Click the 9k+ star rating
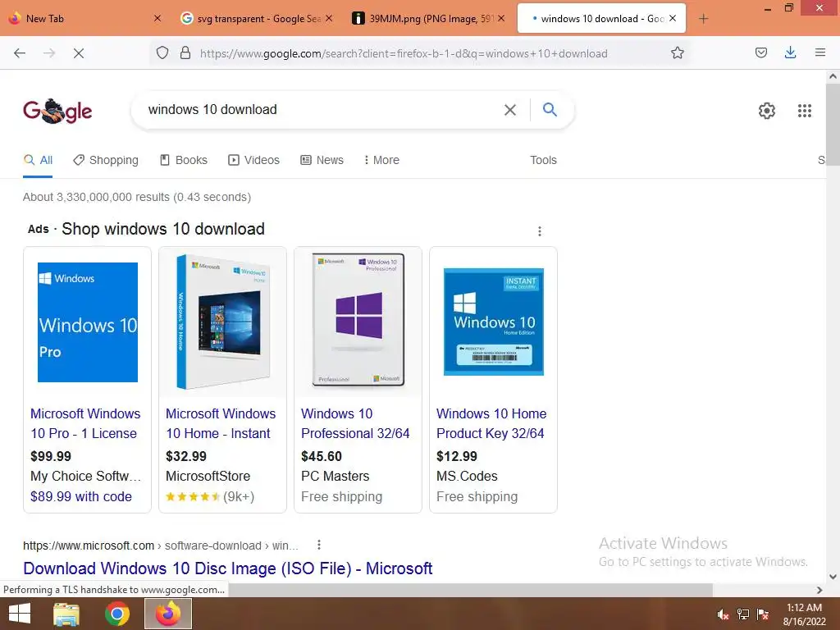The height and width of the screenshot is (630, 840). coord(210,496)
